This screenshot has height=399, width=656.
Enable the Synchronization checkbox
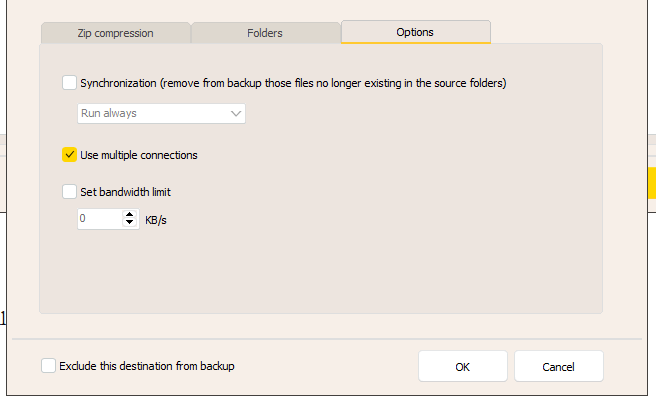click(x=69, y=82)
